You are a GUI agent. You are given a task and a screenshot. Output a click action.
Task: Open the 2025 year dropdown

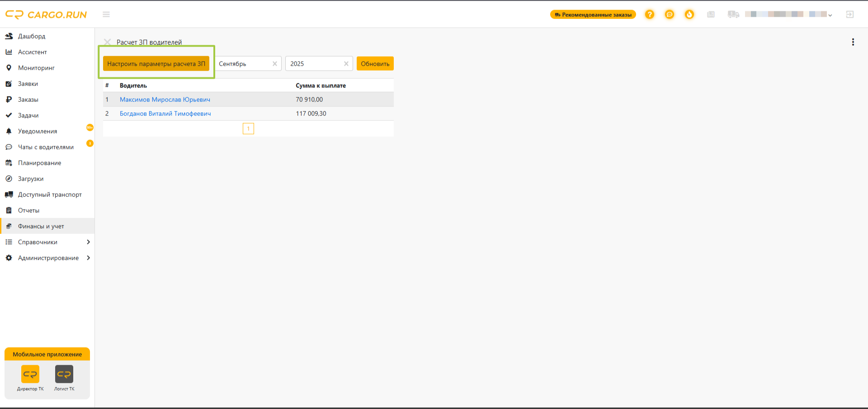click(320, 64)
